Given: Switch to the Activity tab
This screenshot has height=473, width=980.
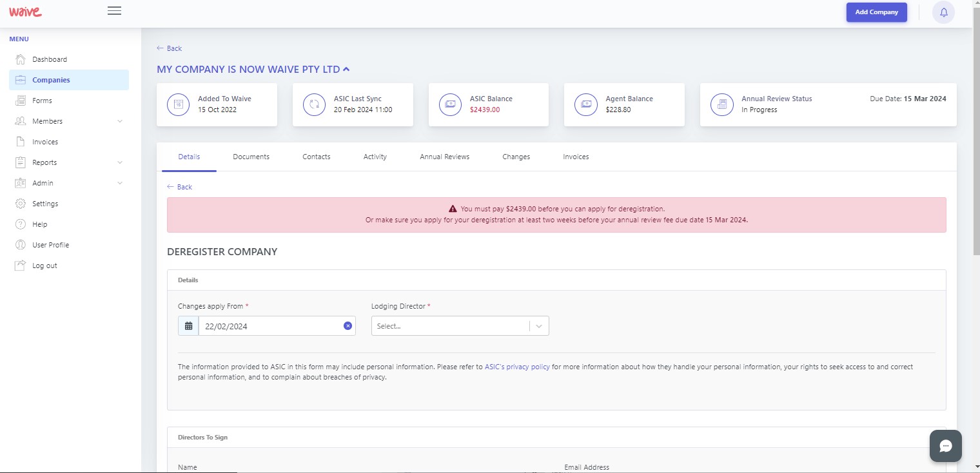Looking at the screenshot, I should pos(375,157).
